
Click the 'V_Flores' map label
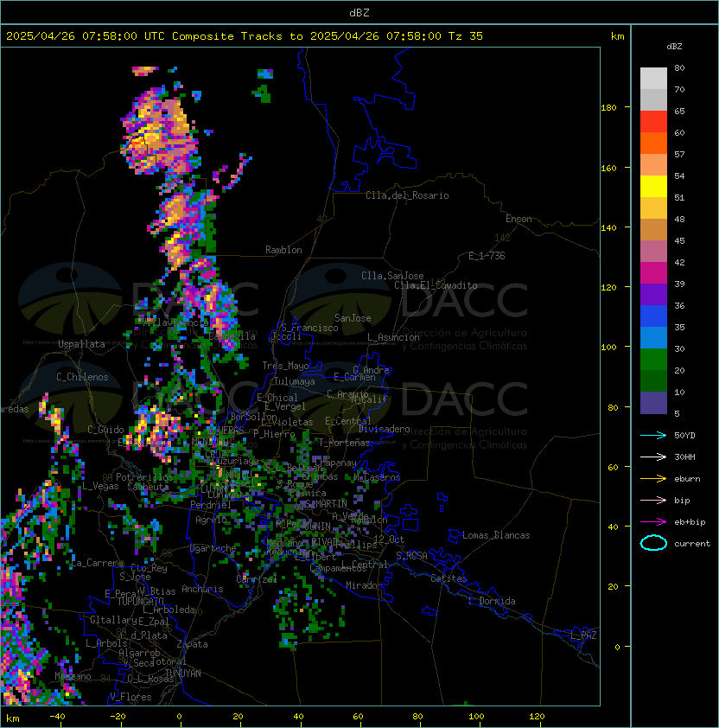[130, 697]
